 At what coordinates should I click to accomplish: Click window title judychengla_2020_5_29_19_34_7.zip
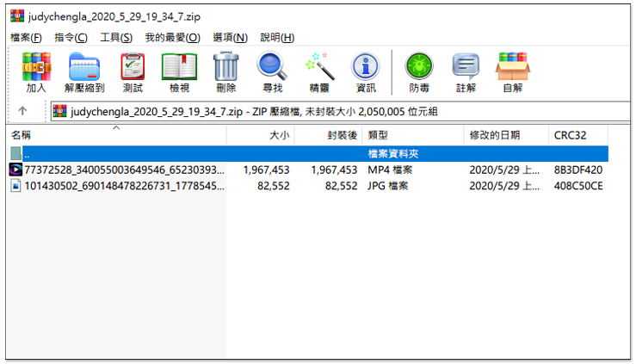(114, 16)
